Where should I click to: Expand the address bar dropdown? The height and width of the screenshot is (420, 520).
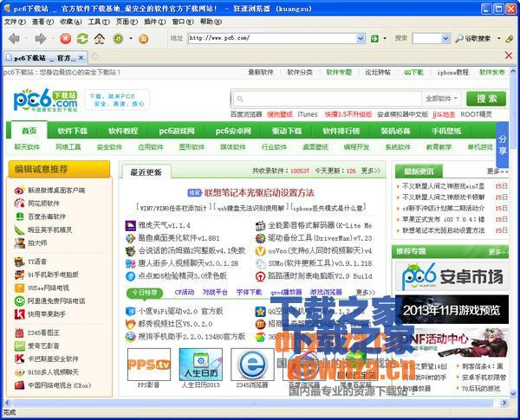point(361,38)
